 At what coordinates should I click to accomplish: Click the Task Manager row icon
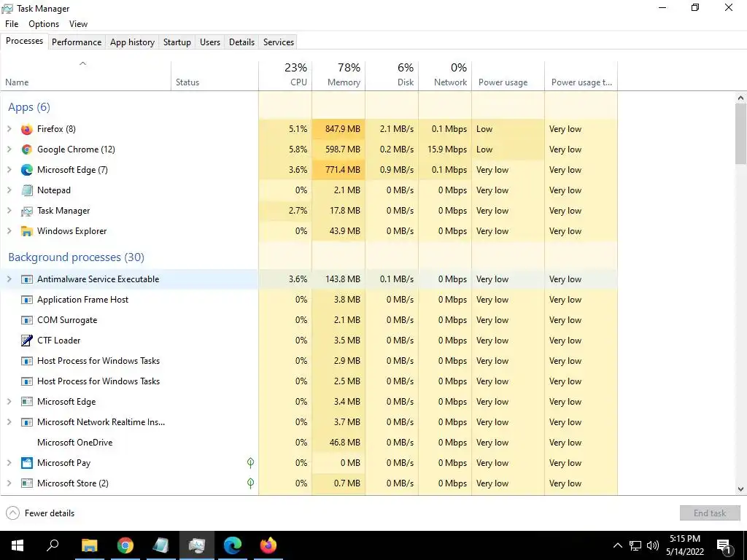point(27,211)
